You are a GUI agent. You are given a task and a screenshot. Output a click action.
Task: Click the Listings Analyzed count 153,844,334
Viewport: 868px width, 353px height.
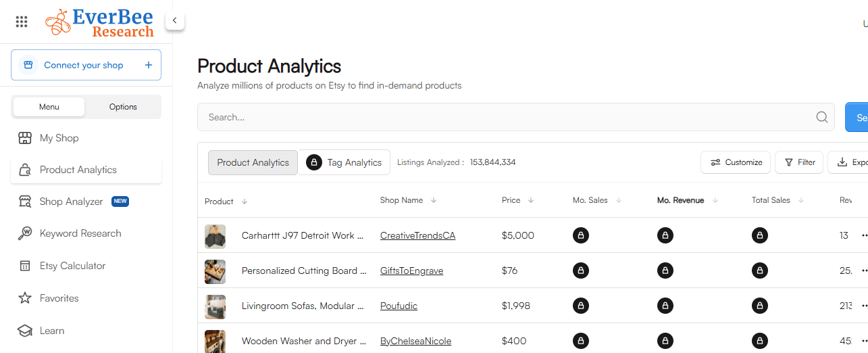[493, 162]
